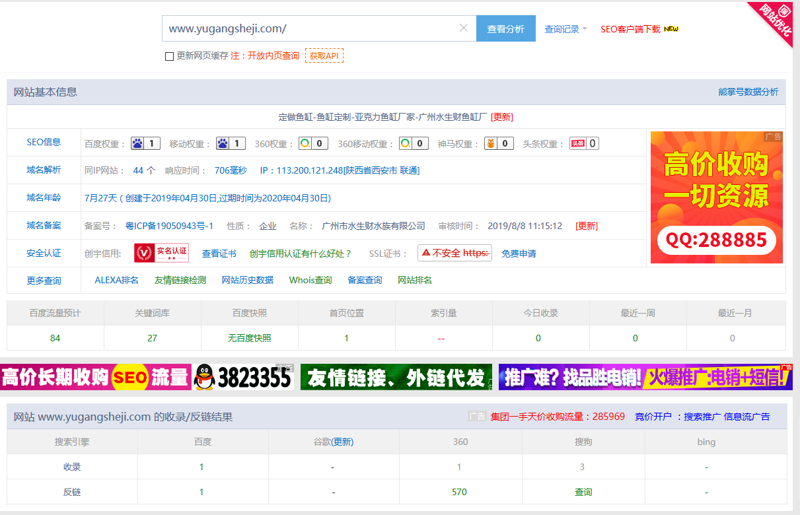Image resolution: width=800 pixels, height=515 pixels.
Task: Click Baidu traffic estimate value 84
Action: [55, 338]
